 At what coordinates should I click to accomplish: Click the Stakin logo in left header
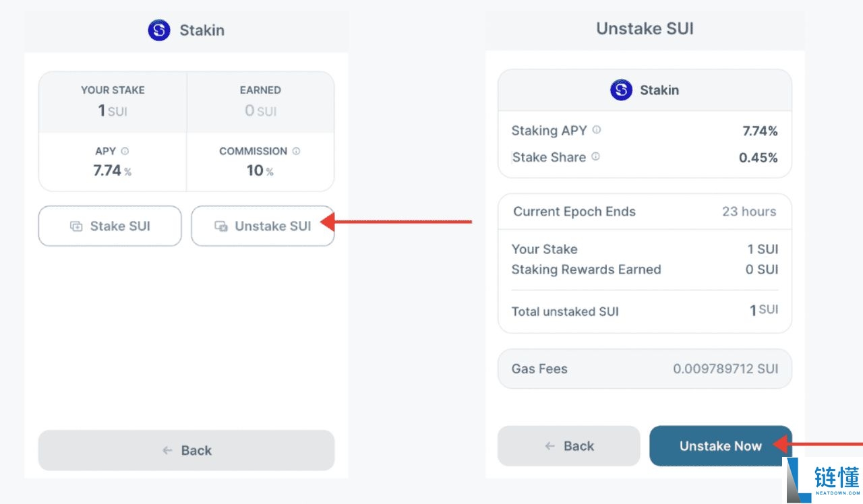tap(159, 30)
